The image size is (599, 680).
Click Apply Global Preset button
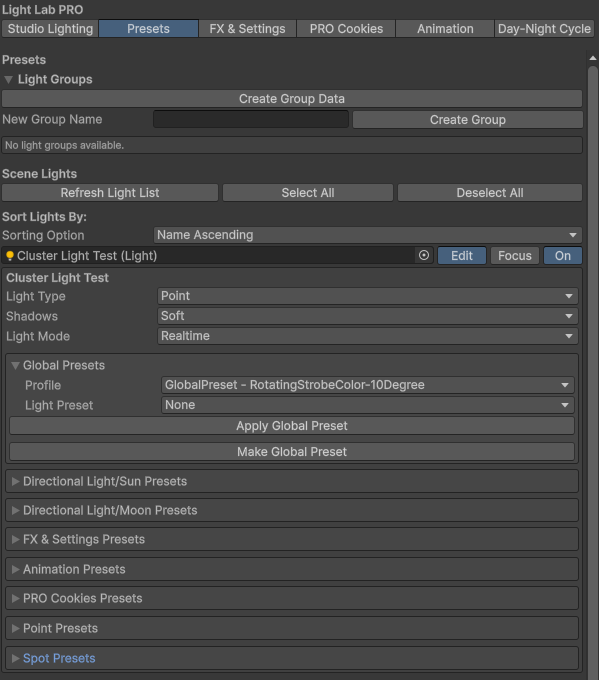point(291,426)
